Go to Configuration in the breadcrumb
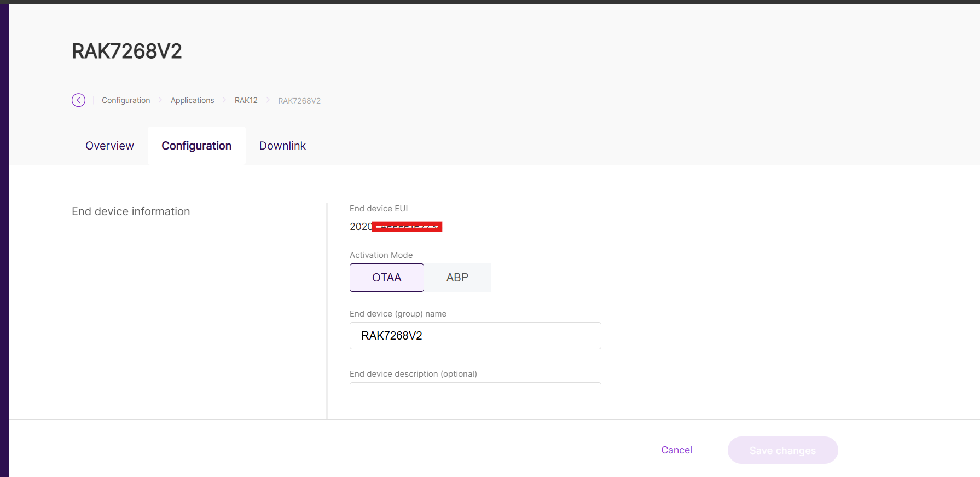Viewport: 980px width, 477px height. [x=126, y=100]
